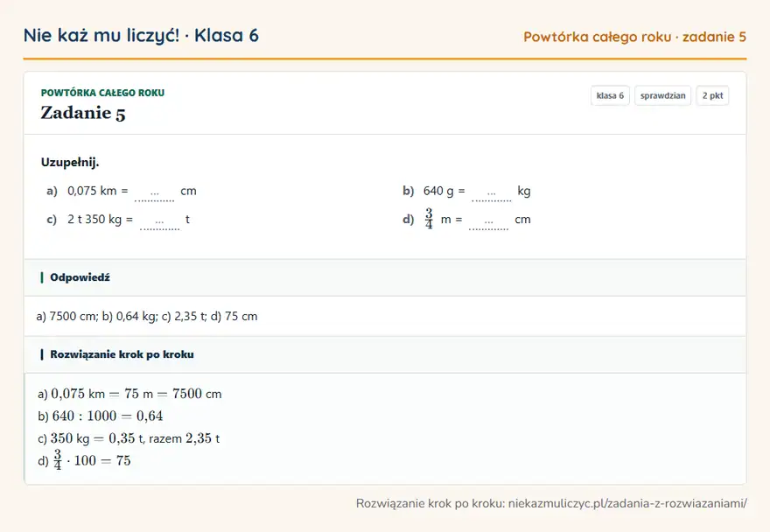Select the 'sprawdzian' tag
Screen dimensions: 770x532
click(x=662, y=95)
